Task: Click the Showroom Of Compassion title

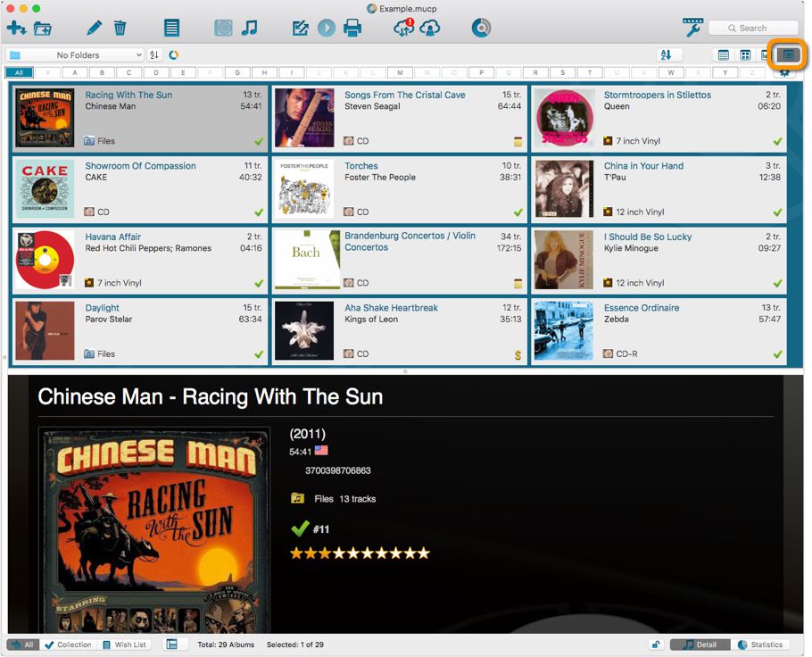Action: (140, 166)
